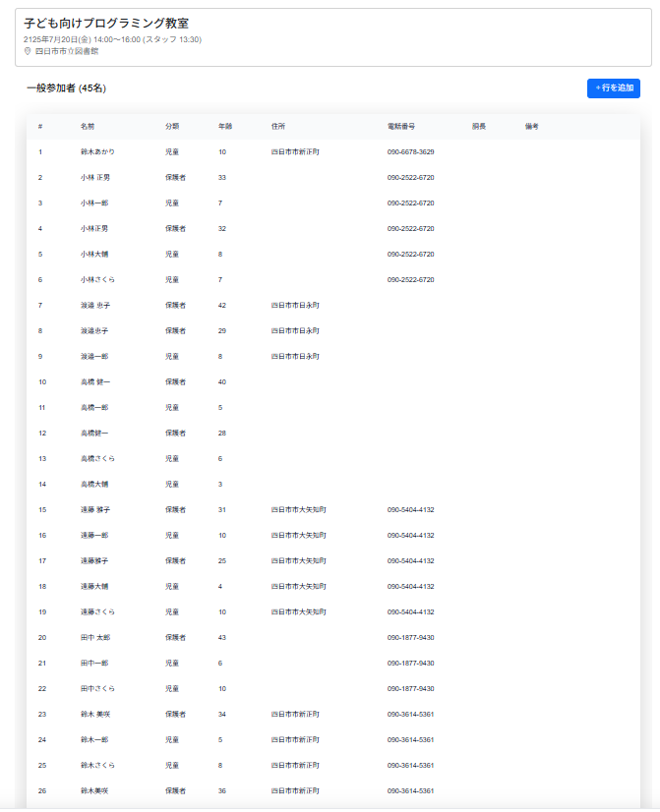
Task: Click the 班長 column header
Action: pos(479,127)
